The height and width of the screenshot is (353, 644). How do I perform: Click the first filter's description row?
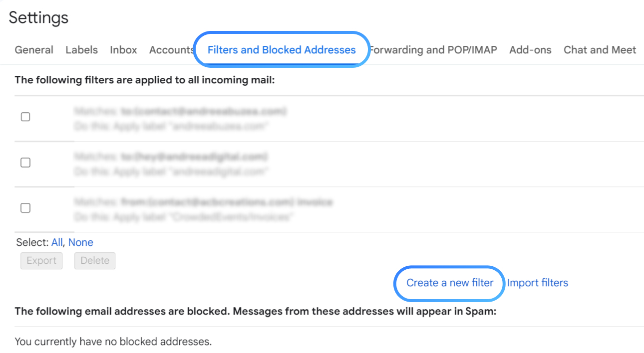180,119
